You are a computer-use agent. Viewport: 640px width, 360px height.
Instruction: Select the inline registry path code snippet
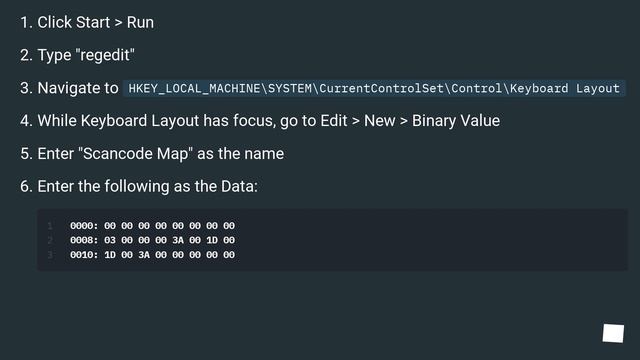tap(374, 89)
